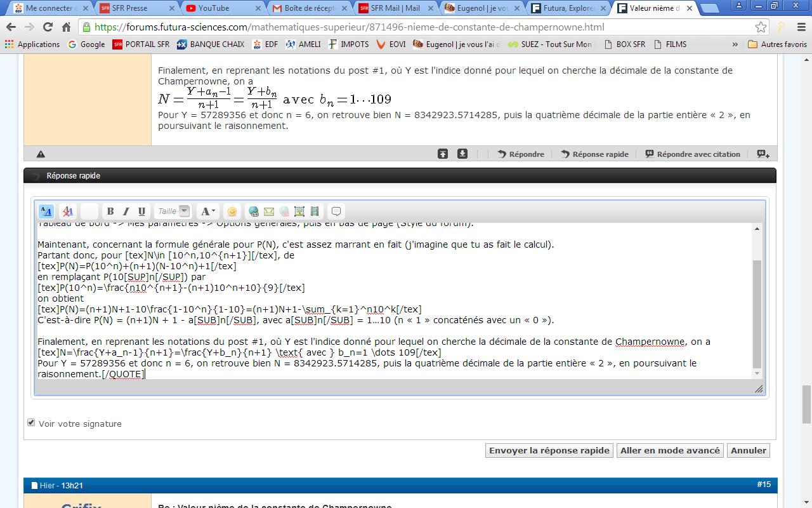Open the EOVI bookmark
The image size is (812, 508).
(391, 44)
